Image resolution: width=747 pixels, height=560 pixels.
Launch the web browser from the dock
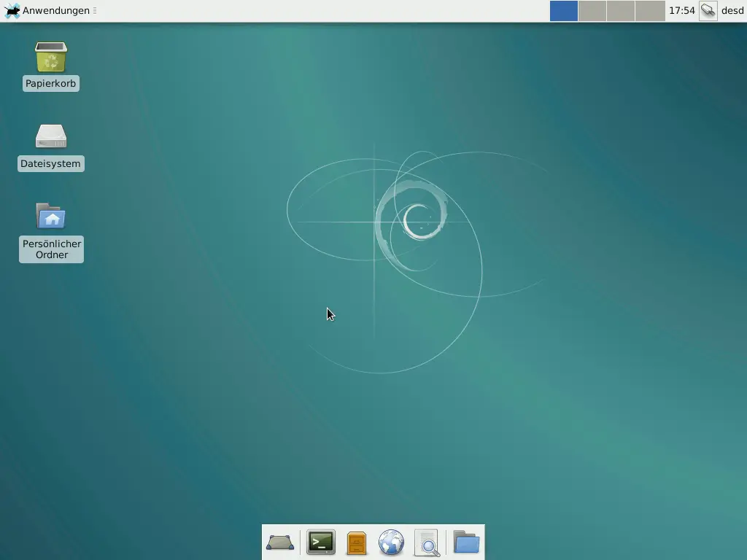pyautogui.click(x=391, y=542)
